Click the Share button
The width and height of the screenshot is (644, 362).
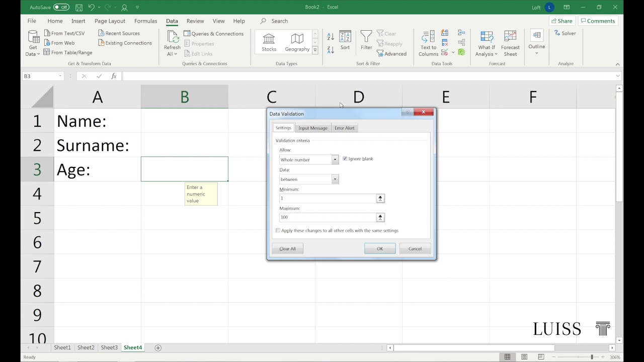click(x=561, y=21)
